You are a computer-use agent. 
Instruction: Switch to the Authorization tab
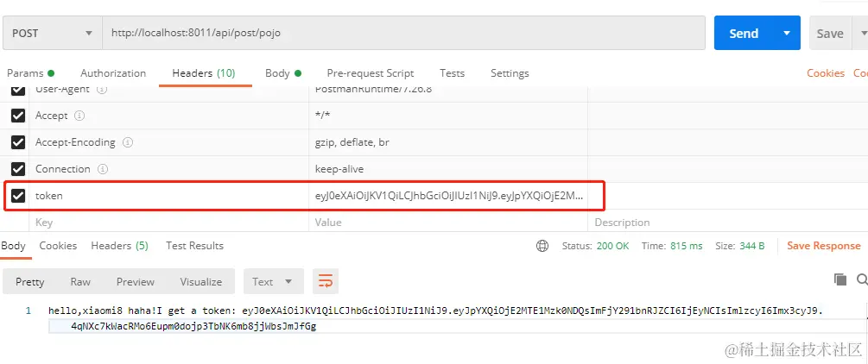113,73
